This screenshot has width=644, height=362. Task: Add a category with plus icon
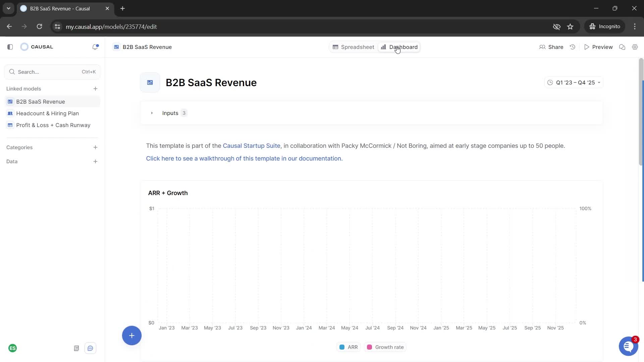95,147
